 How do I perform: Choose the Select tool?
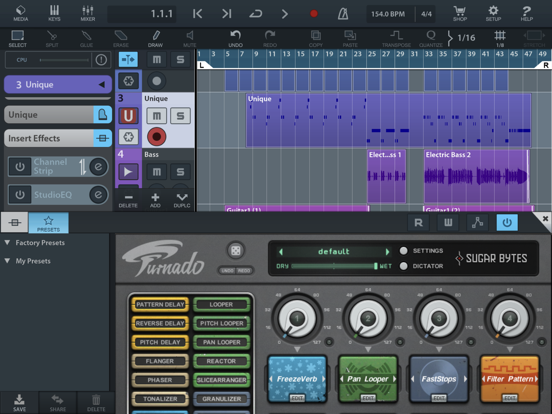tap(18, 38)
